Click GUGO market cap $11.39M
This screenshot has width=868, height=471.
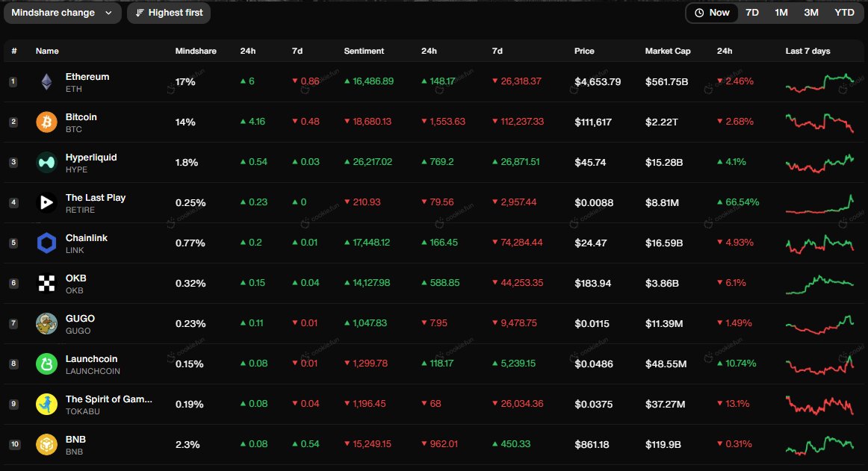[664, 324]
